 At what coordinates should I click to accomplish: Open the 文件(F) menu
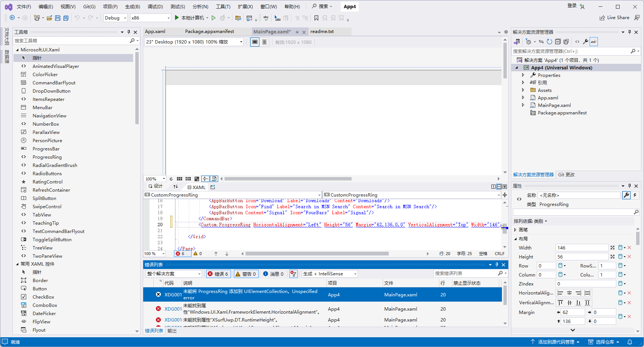(x=24, y=6)
